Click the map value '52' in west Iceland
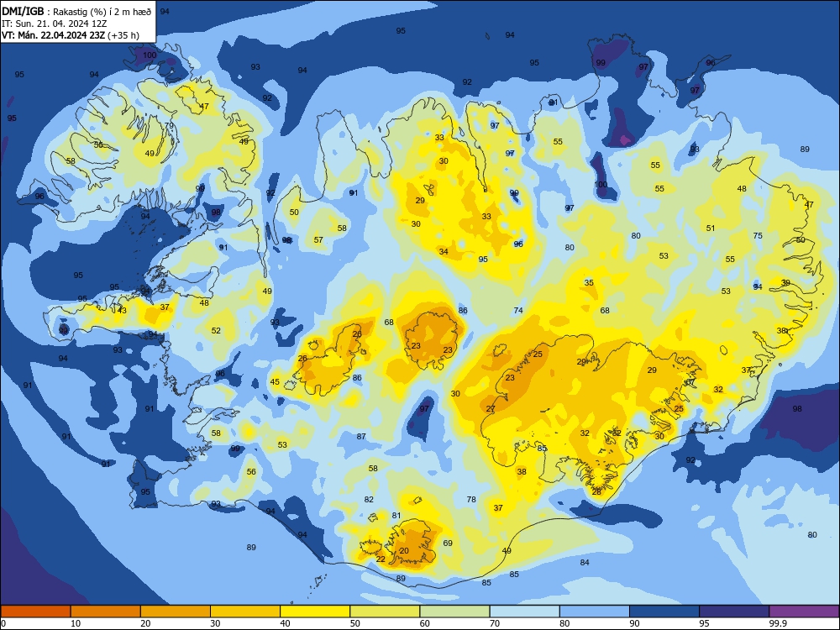Image resolution: width=840 pixels, height=630 pixels. [x=216, y=330]
